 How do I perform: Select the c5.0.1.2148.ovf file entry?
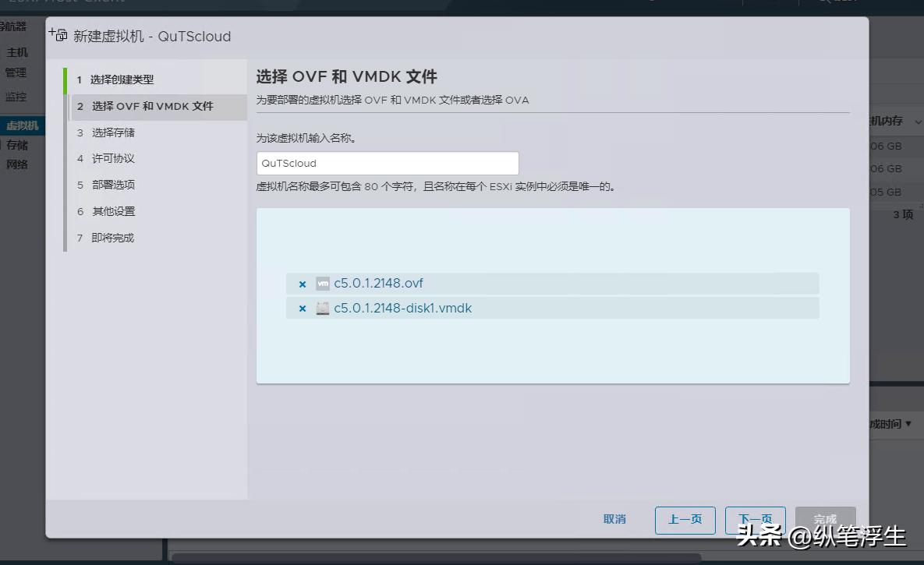point(380,284)
